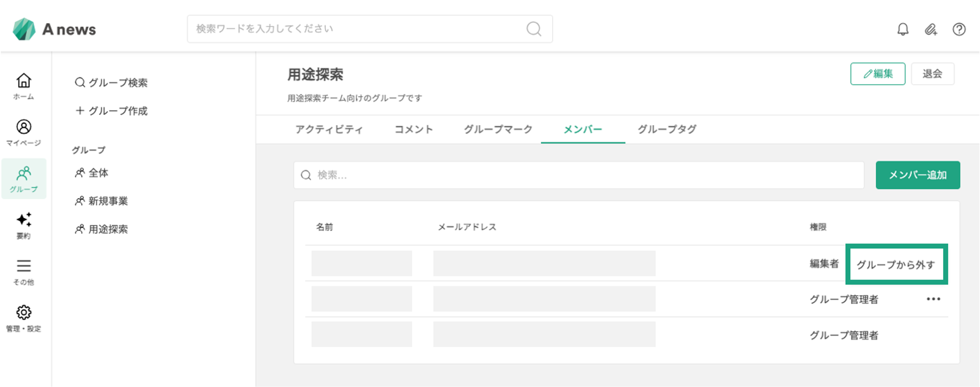Click the 編集者 role text
980x387 pixels.
pyautogui.click(x=824, y=263)
